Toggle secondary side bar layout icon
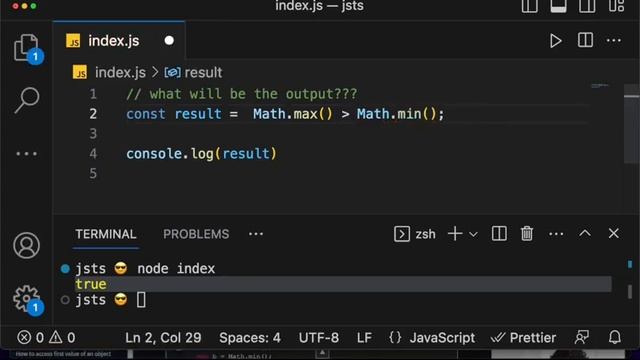640x360 pixels. point(587,6)
